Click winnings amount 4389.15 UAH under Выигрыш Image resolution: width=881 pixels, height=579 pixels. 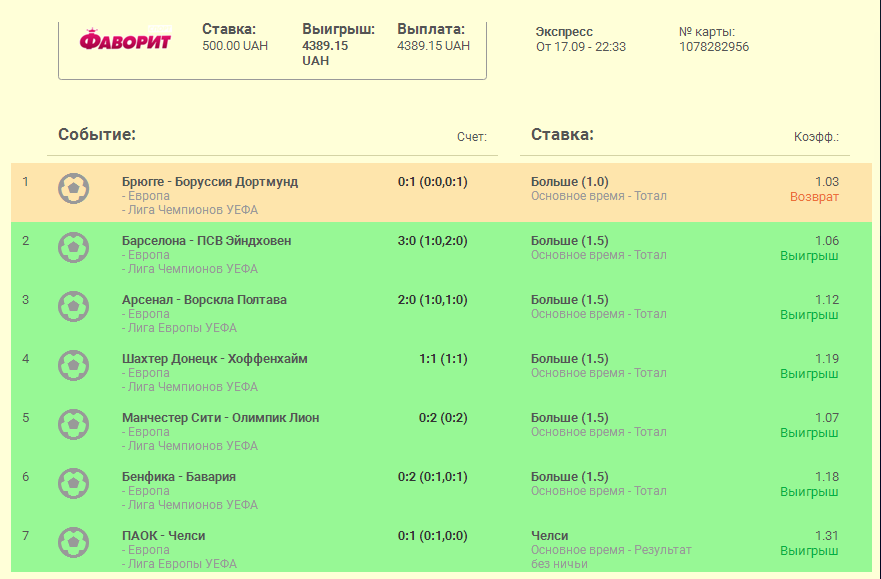(x=325, y=53)
